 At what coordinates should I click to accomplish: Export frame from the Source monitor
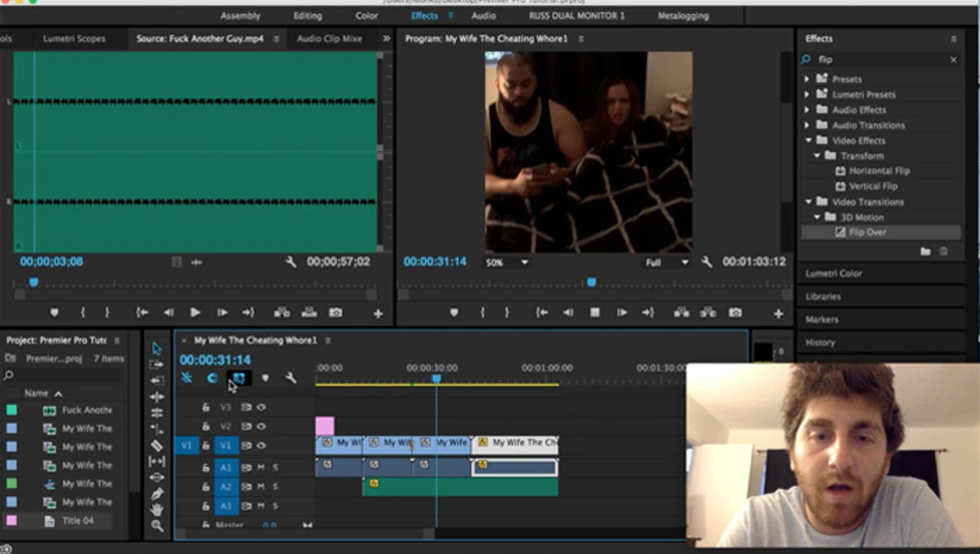point(336,313)
